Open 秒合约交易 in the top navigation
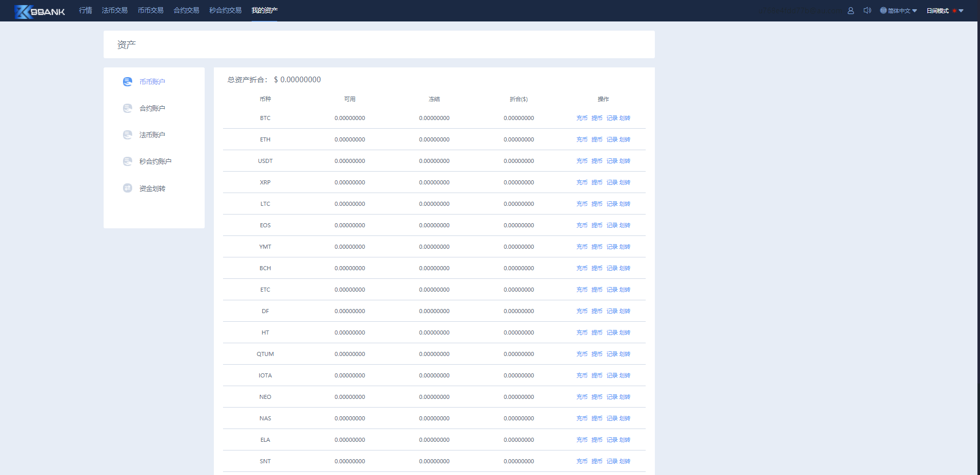Screen dimensions: 980x475 [x=225, y=10]
